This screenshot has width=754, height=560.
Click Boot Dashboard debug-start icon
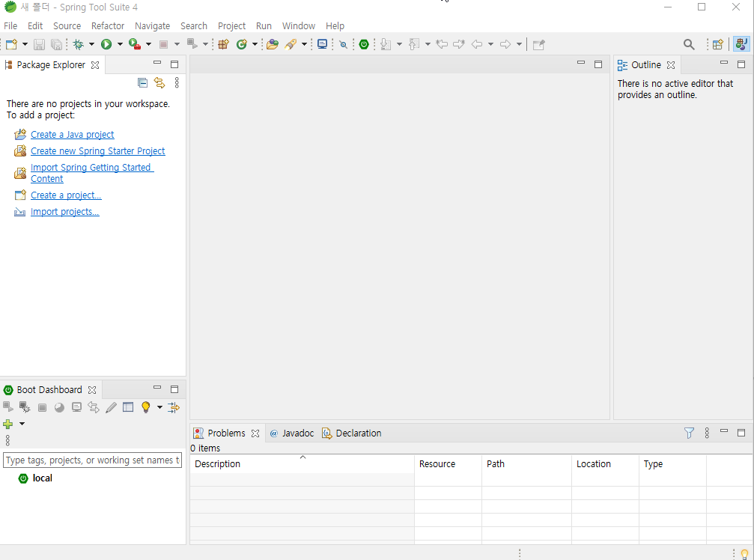[x=25, y=407]
